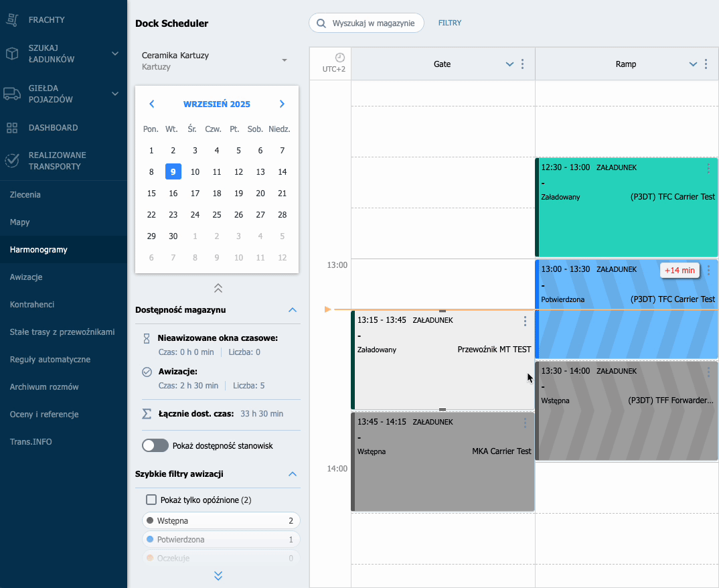Open options menu of 13:00 - 13:30 booking
The height and width of the screenshot is (588, 719).
point(708,270)
